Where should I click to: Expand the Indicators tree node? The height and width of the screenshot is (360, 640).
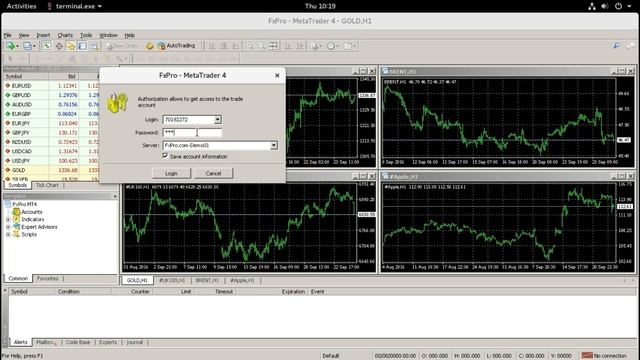(8, 220)
